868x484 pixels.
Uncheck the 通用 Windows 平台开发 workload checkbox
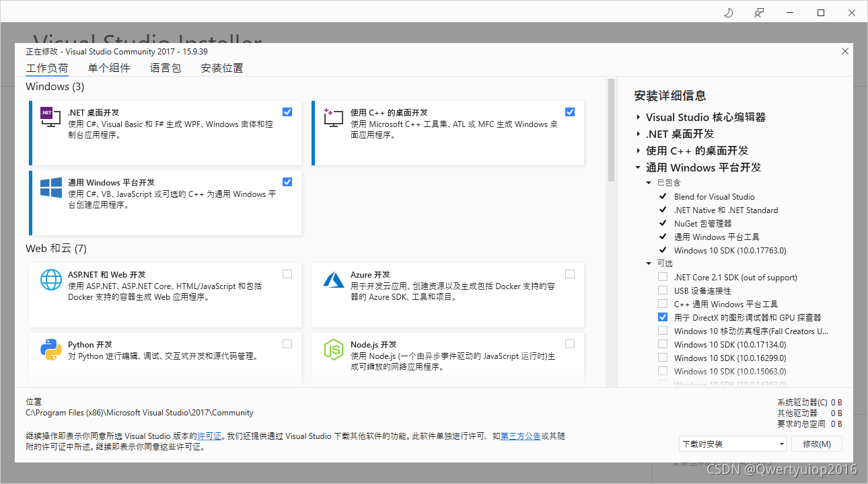(x=287, y=182)
